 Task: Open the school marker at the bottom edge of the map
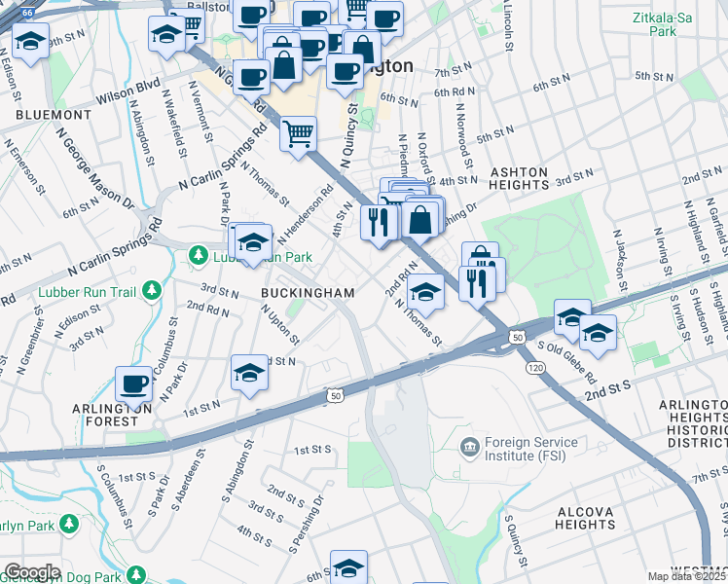click(348, 568)
